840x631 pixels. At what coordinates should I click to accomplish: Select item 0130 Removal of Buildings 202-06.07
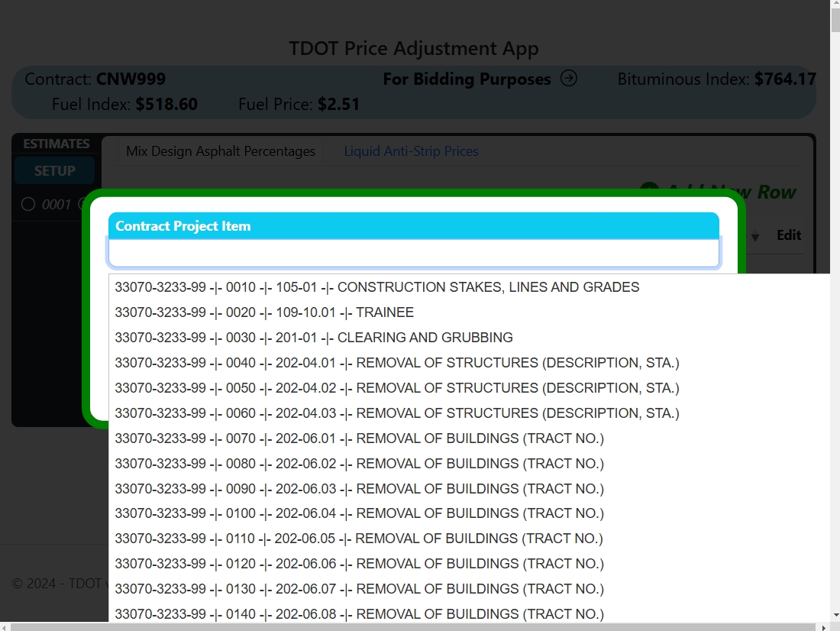[470, 589]
